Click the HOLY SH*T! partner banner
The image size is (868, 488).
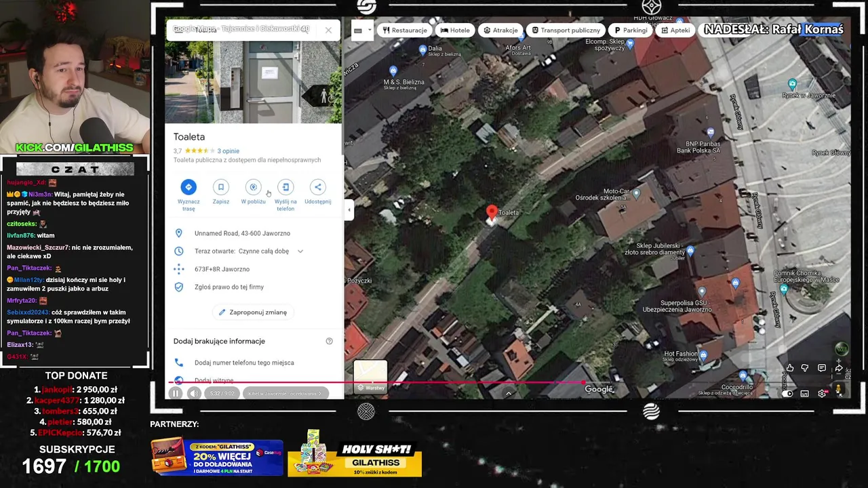click(355, 453)
